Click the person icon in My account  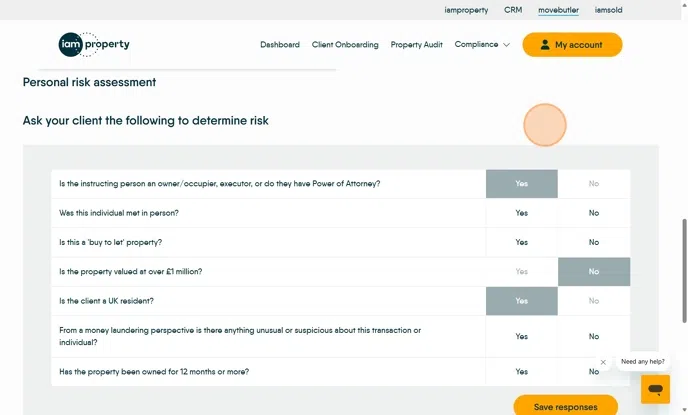(544, 45)
